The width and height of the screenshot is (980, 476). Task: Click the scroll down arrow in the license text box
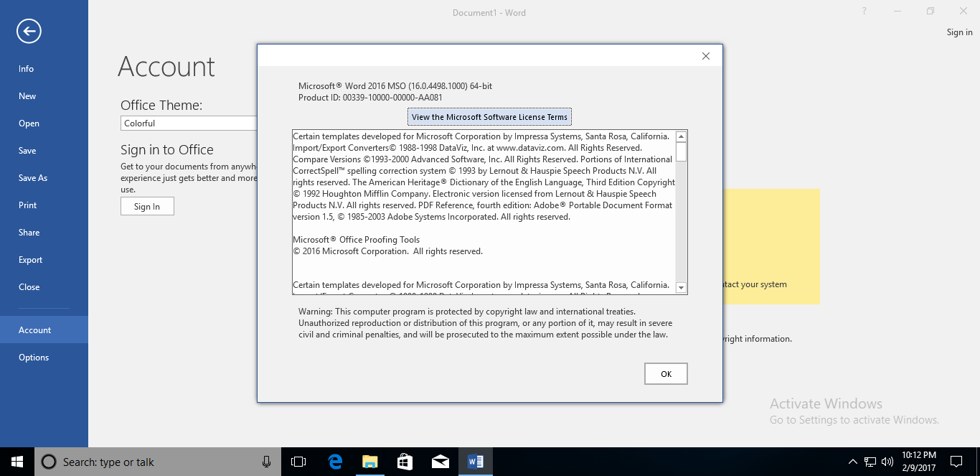pos(682,288)
